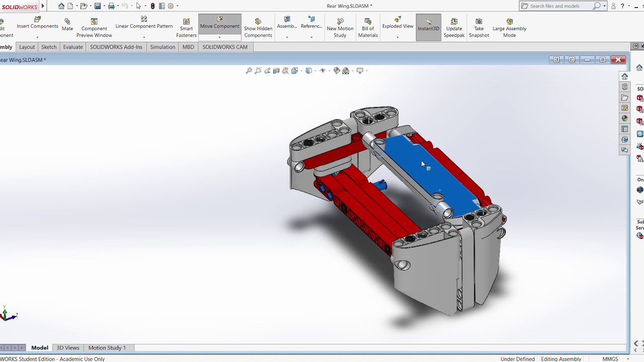644x362 pixels.
Task: Expand Reference Geometry dropdown arrow
Action: point(311,37)
